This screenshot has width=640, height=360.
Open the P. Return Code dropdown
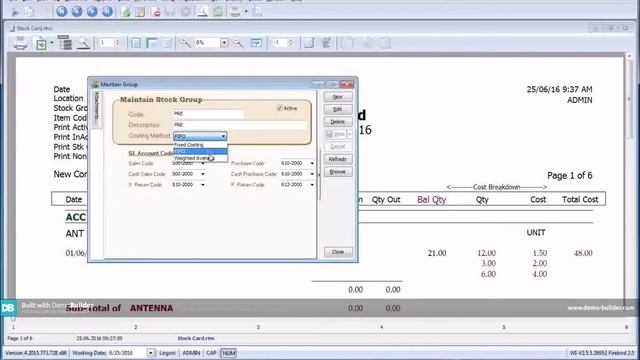(312, 184)
